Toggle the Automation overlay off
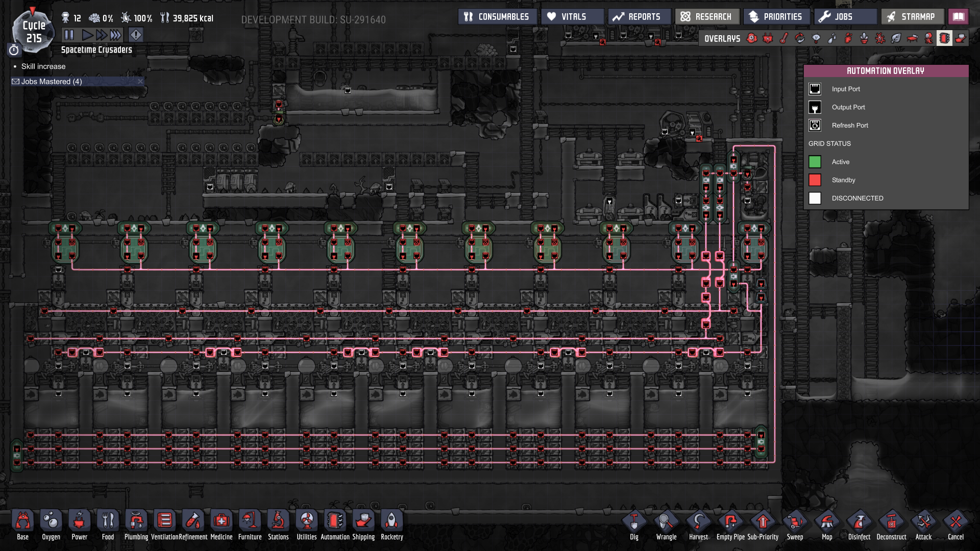Image resolution: width=980 pixels, height=551 pixels. (944, 39)
